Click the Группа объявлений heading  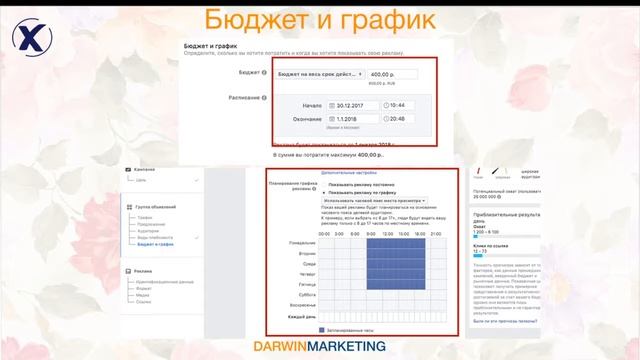(156, 207)
